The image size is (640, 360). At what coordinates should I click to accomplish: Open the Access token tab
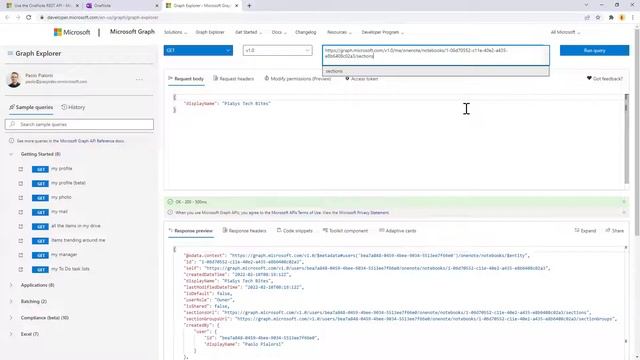click(362, 78)
